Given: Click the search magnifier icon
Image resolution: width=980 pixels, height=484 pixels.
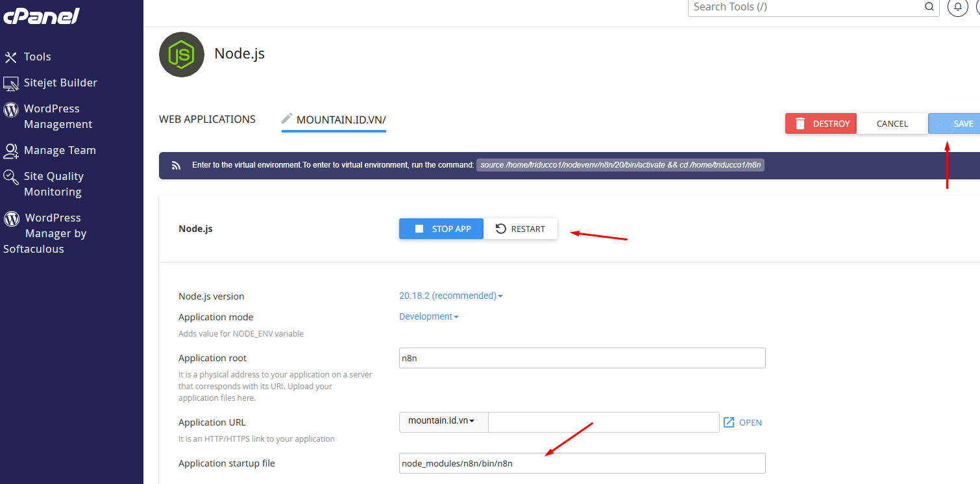Looking at the screenshot, I should tap(929, 7).
